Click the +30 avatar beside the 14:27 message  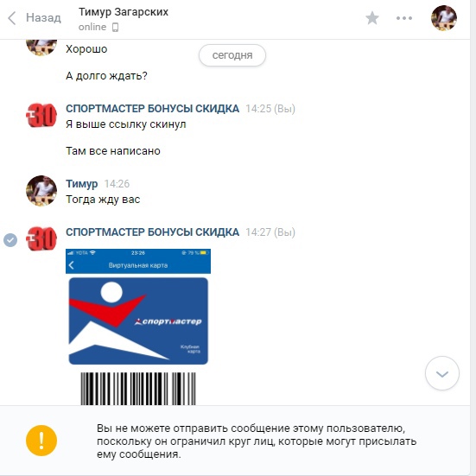(x=41, y=239)
